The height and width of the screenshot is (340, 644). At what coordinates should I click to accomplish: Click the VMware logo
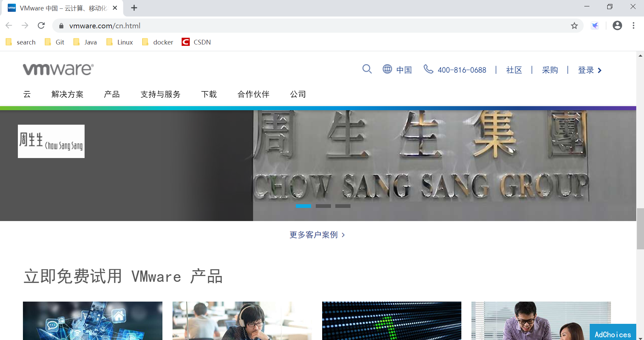point(58,69)
